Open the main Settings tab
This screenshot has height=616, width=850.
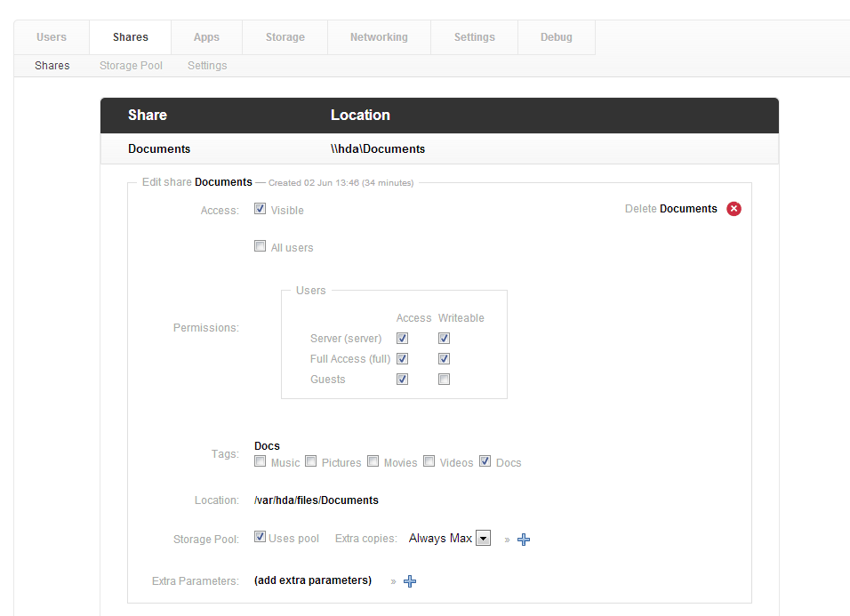click(474, 37)
